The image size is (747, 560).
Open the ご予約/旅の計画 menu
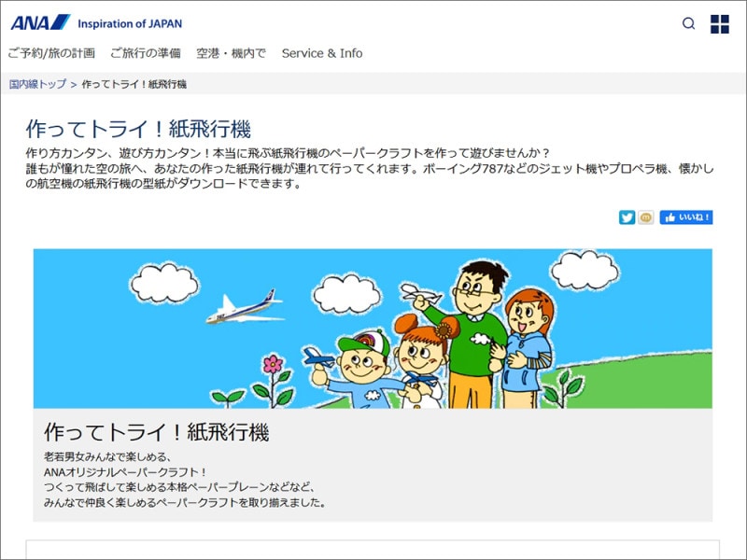[51, 53]
